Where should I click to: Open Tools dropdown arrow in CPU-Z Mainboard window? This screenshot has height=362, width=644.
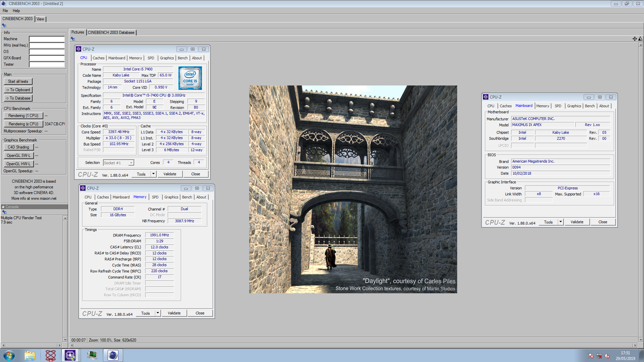coord(560,222)
